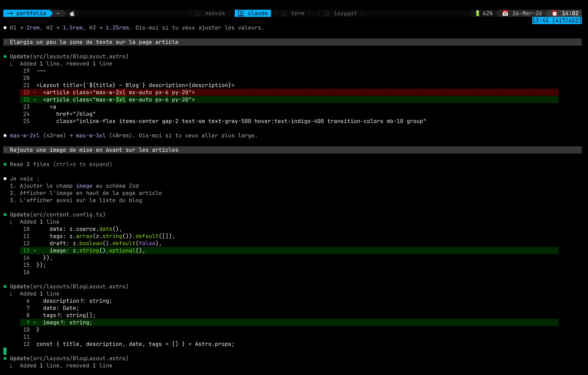This screenshot has height=375, width=588.
Task: Click the arrow icon in portfolio session
Action: click(10, 13)
